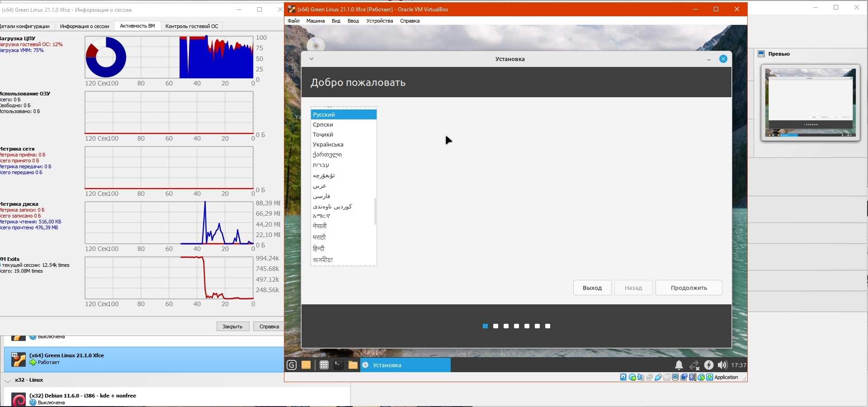Open the Вид menu
This screenshot has height=407, width=868.
[x=336, y=21]
